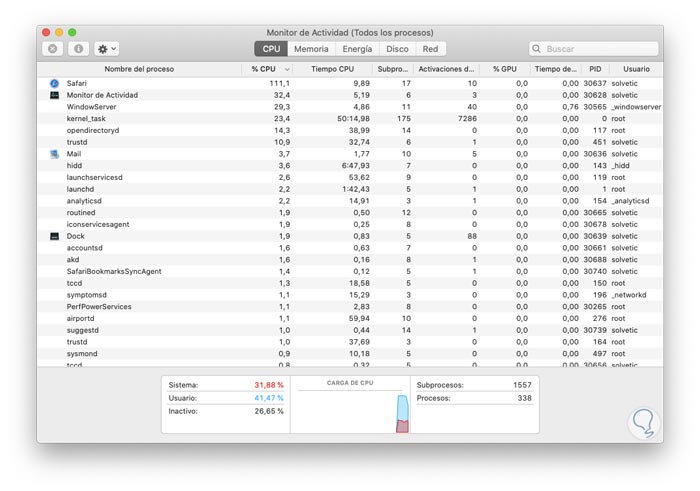Open the Energía tab

pyautogui.click(x=357, y=49)
